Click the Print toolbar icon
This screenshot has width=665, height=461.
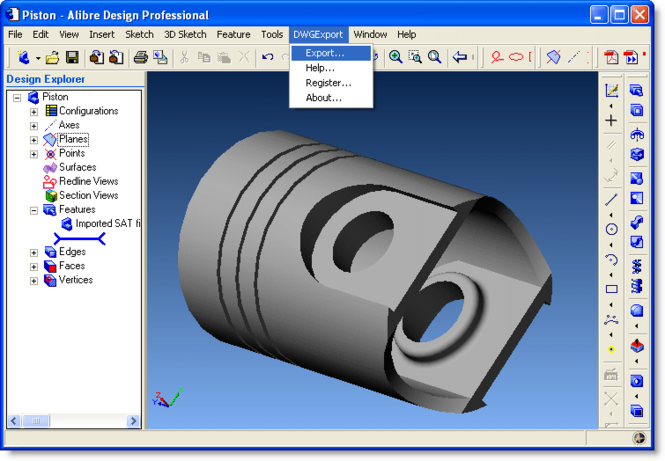pyautogui.click(x=140, y=57)
